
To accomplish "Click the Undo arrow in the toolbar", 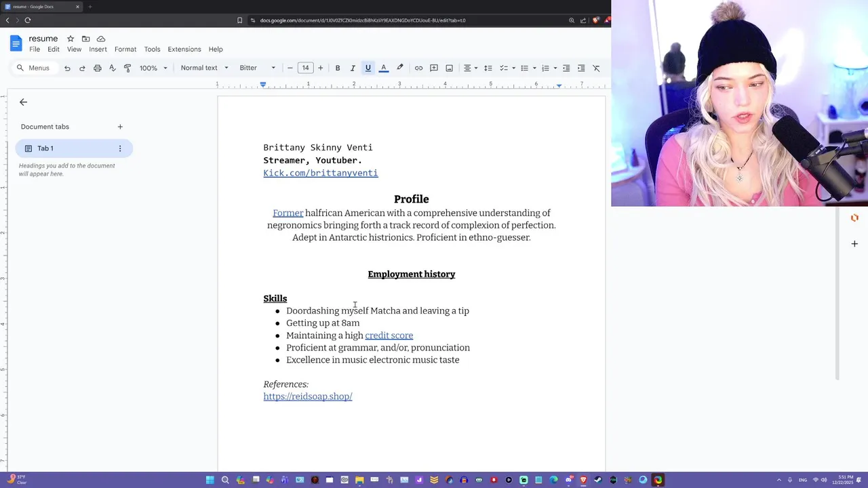I will click(67, 68).
